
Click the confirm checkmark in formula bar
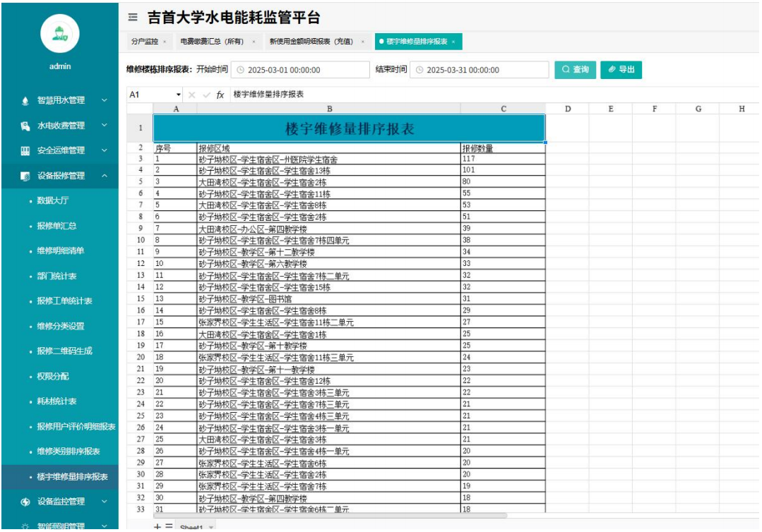tap(206, 95)
